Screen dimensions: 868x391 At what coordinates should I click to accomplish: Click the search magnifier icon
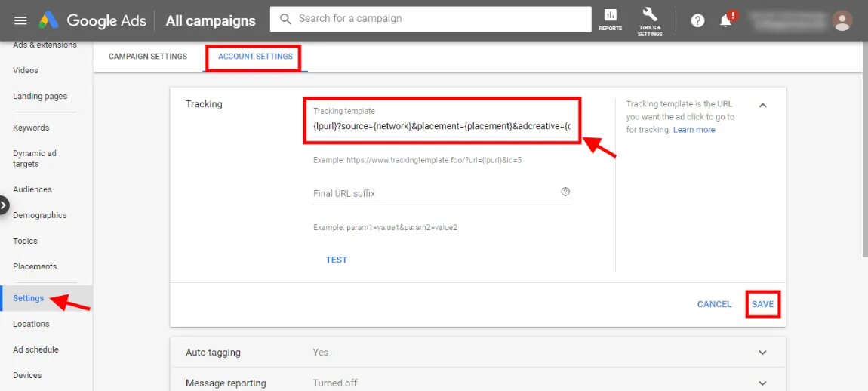285,19
